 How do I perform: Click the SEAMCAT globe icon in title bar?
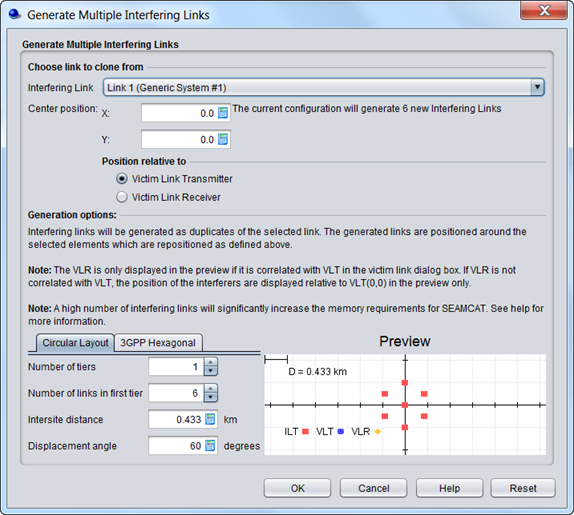tap(15, 14)
